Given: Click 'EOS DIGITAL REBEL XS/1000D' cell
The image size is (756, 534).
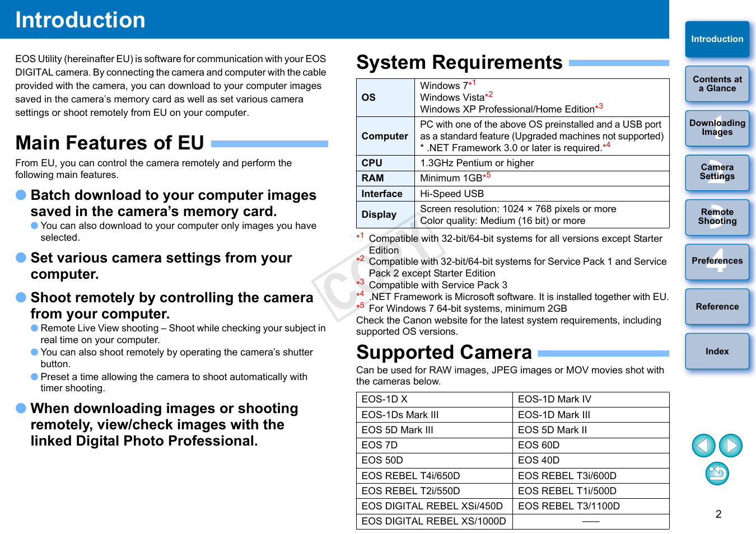Looking at the screenshot, I should pyautogui.click(x=433, y=521).
